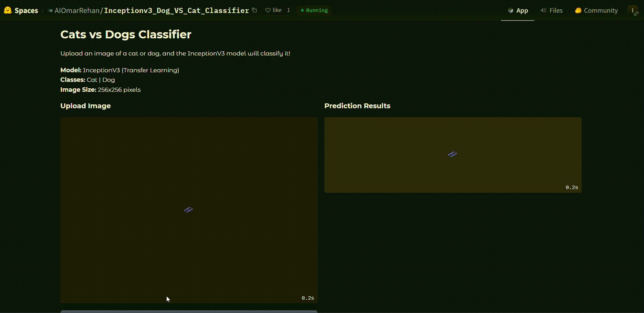Copy the space name using the copy icon
The height and width of the screenshot is (313, 644).
point(254,10)
